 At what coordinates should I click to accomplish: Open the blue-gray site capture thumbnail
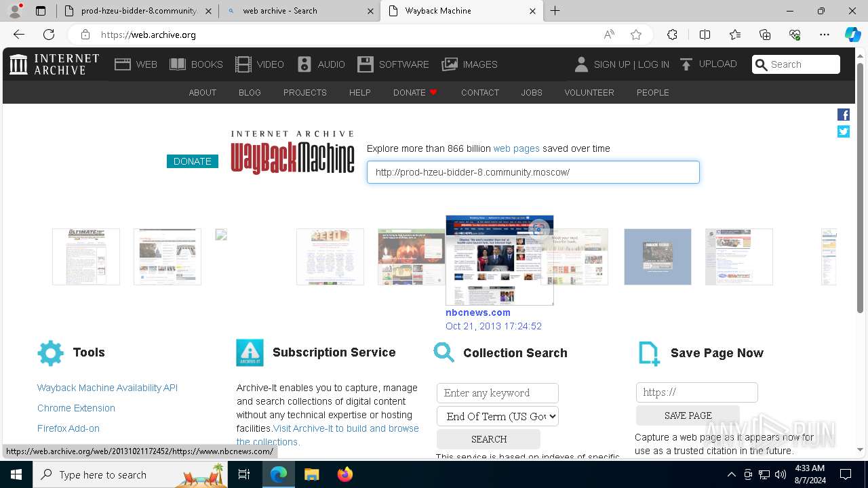pyautogui.click(x=658, y=257)
